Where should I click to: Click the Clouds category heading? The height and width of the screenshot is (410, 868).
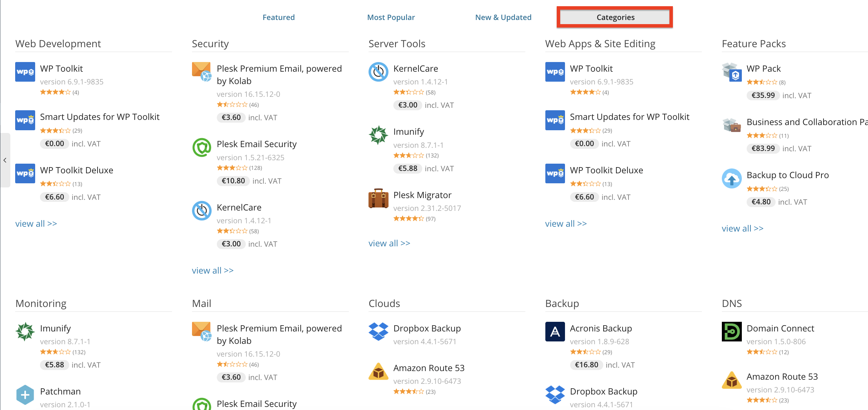tap(384, 304)
